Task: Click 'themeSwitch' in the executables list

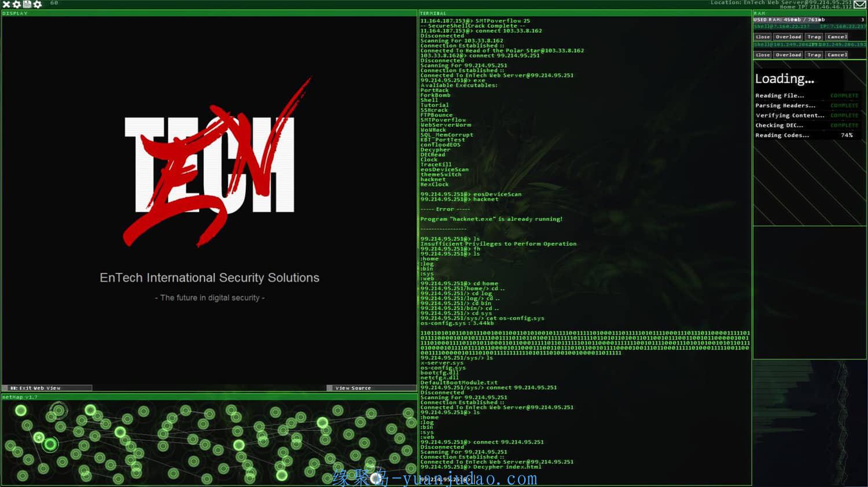Action: coord(441,175)
